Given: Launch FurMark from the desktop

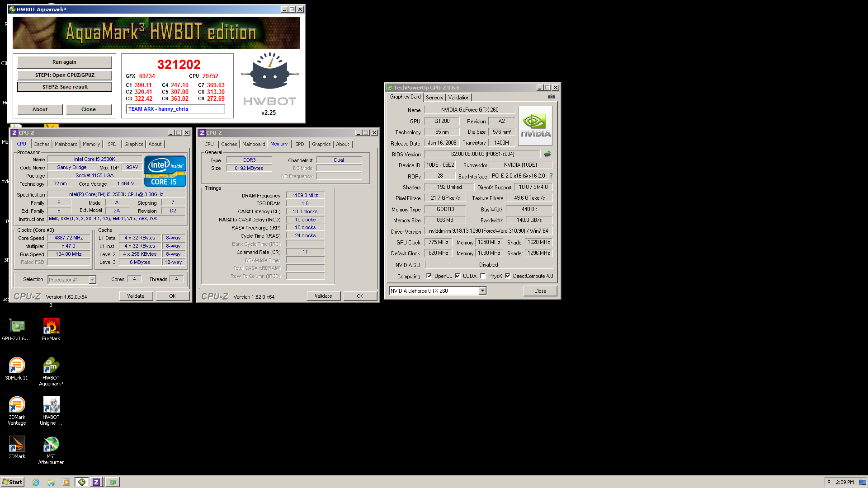Looking at the screenshot, I should [51, 329].
